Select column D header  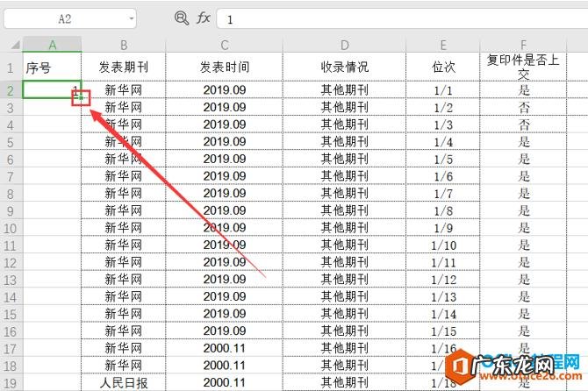coord(344,45)
